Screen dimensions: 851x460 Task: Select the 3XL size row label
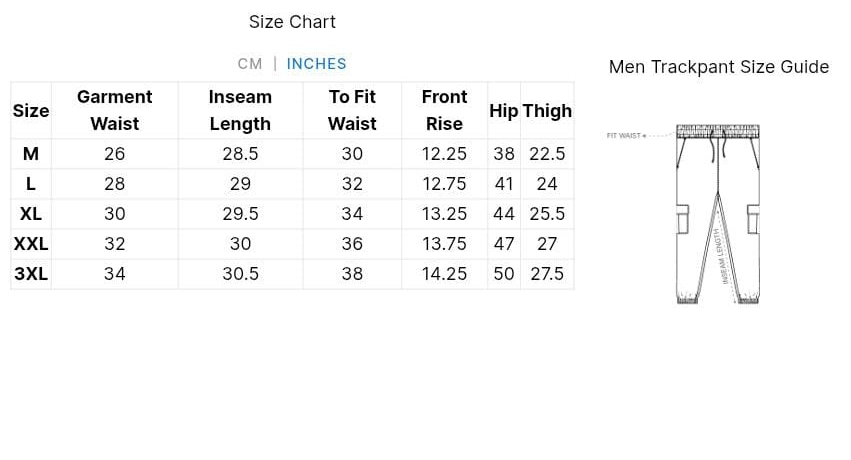click(x=31, y=274)
